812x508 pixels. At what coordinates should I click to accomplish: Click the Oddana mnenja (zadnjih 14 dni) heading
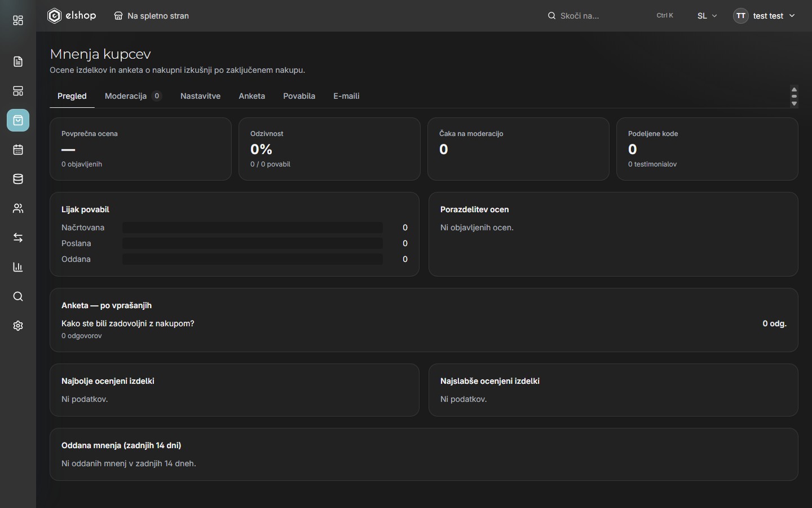tap(121, 445)
